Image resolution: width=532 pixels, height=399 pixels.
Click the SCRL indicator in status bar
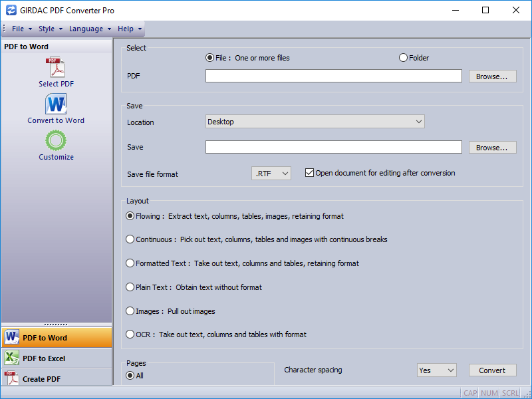click(510, 393)
